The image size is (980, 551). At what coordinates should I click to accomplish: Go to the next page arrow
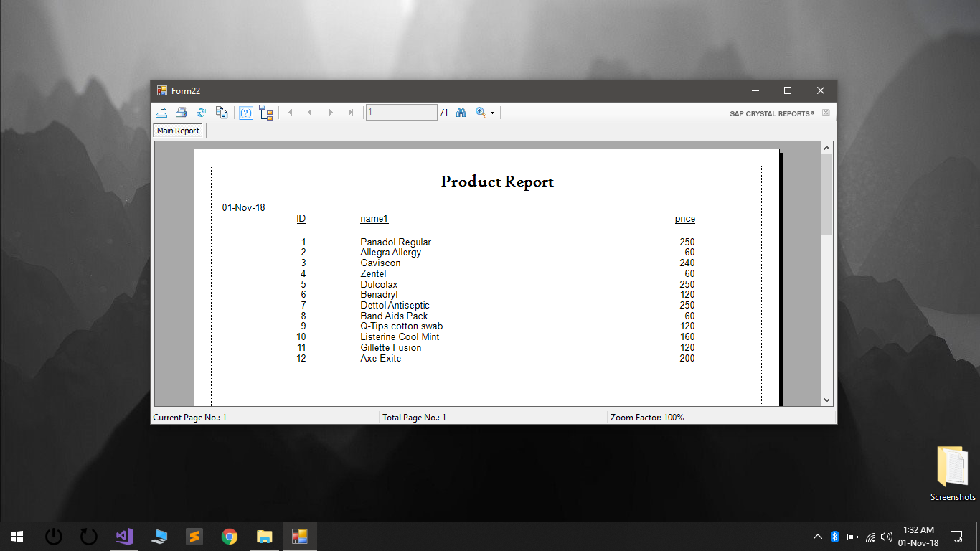coord(331,113)
